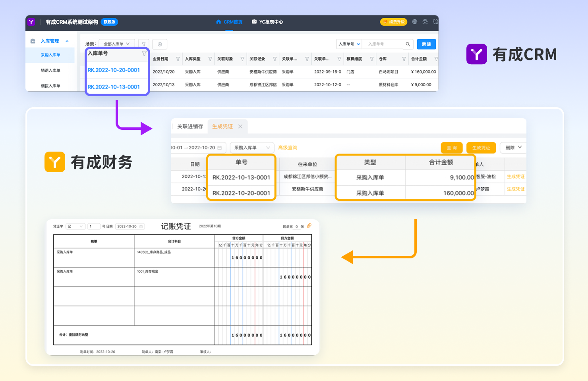This screenshot has width=588, height=381.
Task: Click first row 采购入库单 summary cell
Action: [94, 257]
